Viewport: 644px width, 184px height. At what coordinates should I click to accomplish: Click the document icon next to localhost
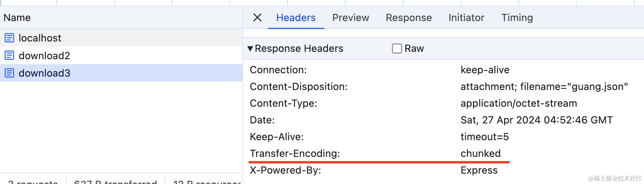coord(9,38)
